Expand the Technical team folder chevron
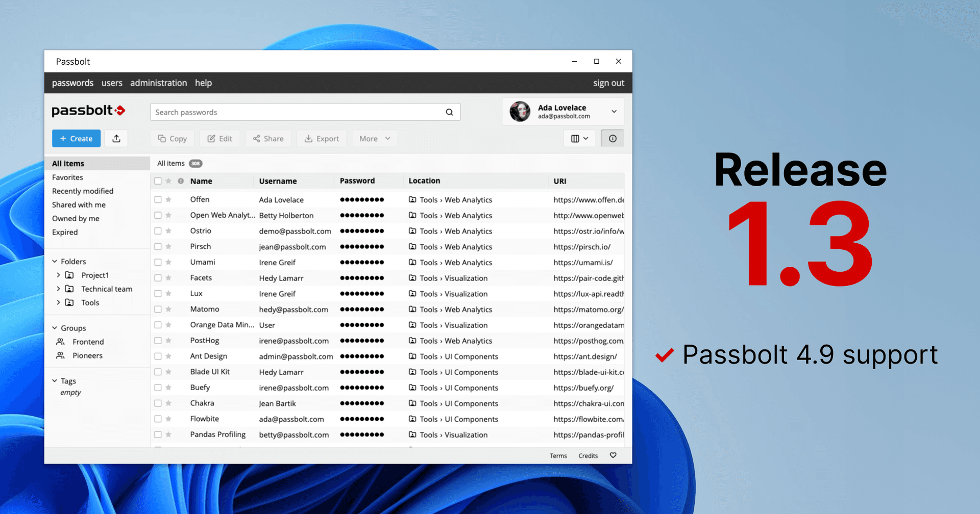 58,289
